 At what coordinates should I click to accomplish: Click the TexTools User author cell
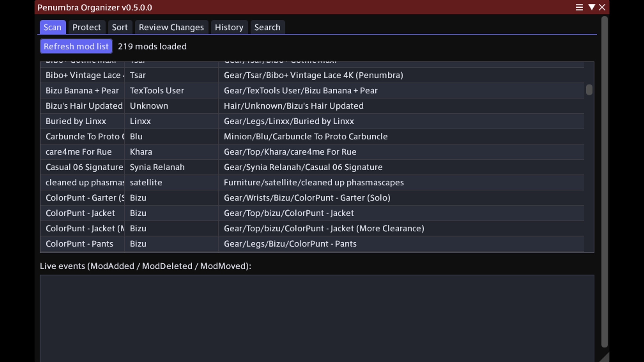pyautogui.click(x=157, y=90)
